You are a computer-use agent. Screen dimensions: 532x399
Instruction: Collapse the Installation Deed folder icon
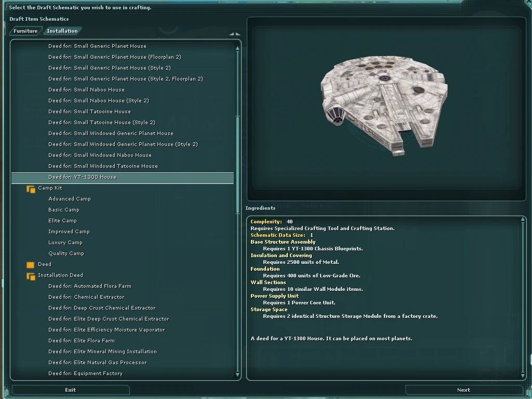(31, 276)
